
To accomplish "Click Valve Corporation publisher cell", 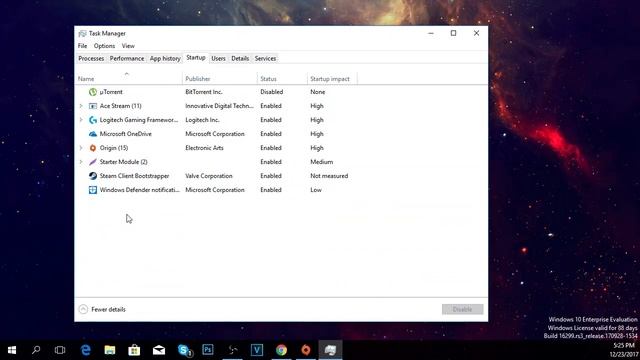I will coord(209,176).
